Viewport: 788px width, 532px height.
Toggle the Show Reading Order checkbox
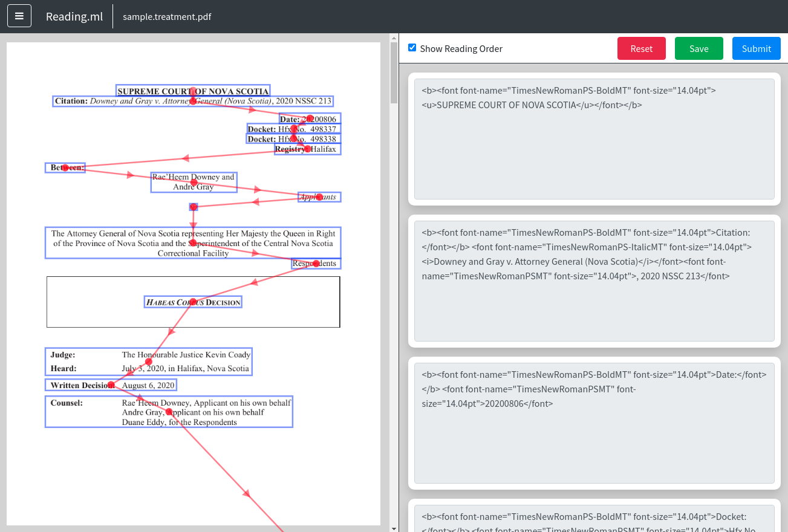[x=412, y=48]
